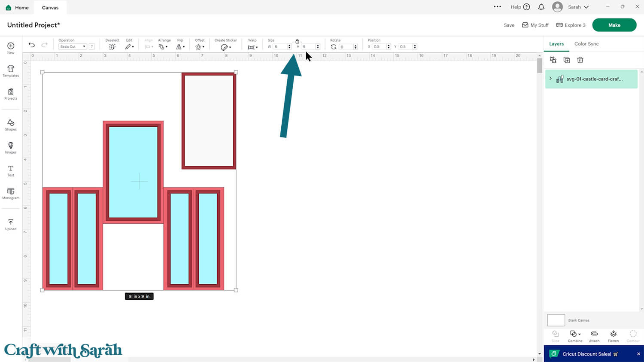The width and height of the screenshot is (644, 362).
Task: Open the Monogram tool
Action: coord(11,193)
